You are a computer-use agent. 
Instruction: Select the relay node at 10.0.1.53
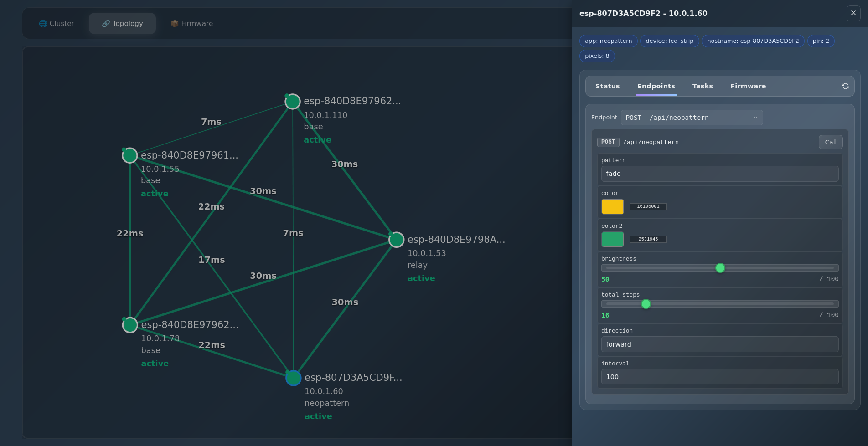[396, 240]
